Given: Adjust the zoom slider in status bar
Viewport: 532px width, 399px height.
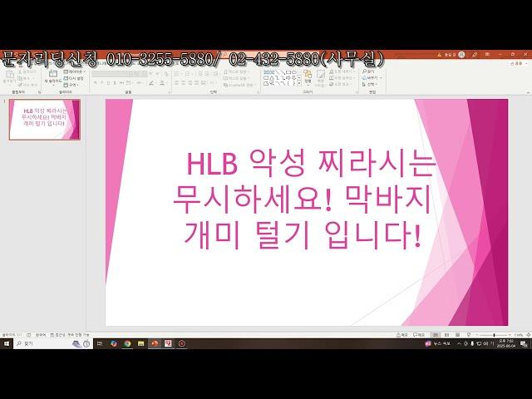Looking at the screenshot, I should pyautogui.click(x=494, y=335).
